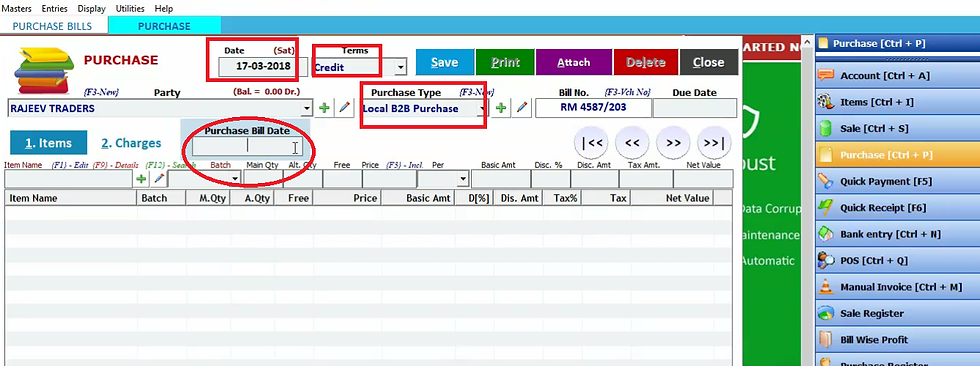Click the Print button
980x366 pixels.
pyautogui.click(x=505, y=62)
